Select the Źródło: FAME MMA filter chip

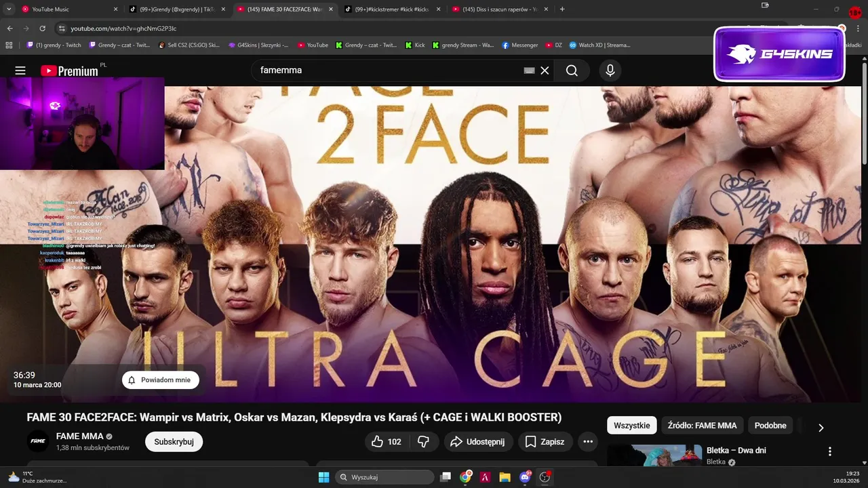(702, 426)
